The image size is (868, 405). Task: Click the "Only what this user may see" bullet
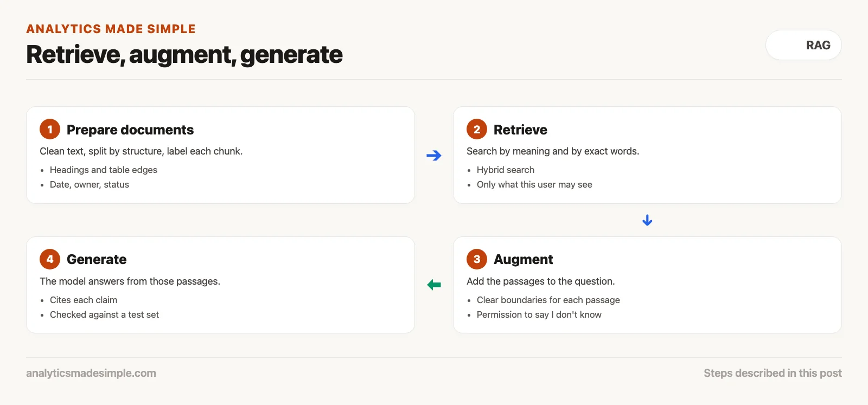point(534,184)
